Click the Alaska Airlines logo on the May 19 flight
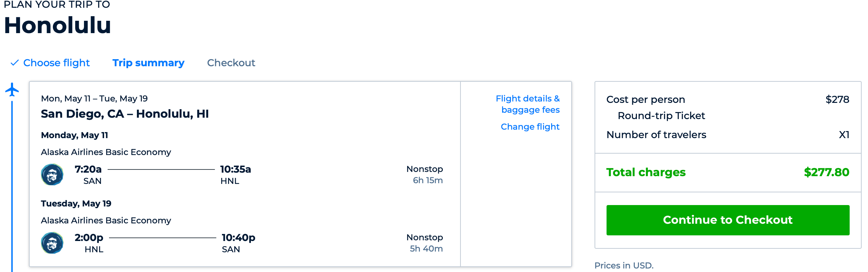 (x=52, y=243)
